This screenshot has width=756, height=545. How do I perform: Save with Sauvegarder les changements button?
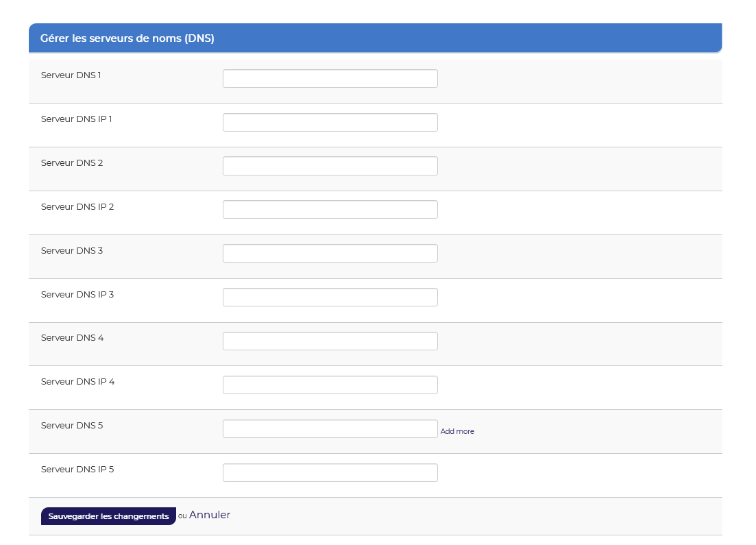(108, 516)
